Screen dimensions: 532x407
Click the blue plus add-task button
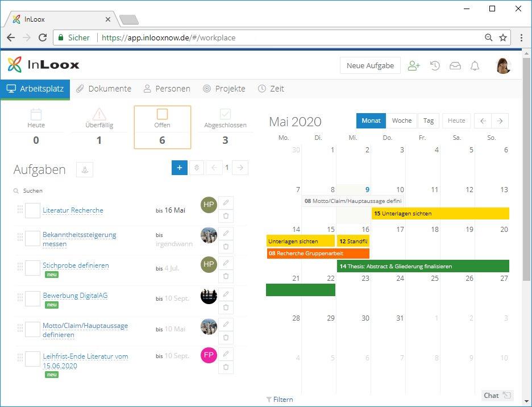(x=180, y=168)
